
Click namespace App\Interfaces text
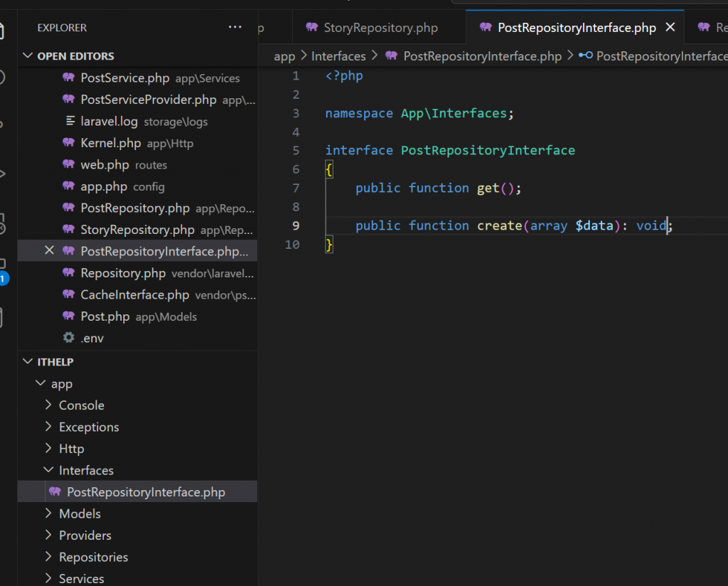point(419,113)
